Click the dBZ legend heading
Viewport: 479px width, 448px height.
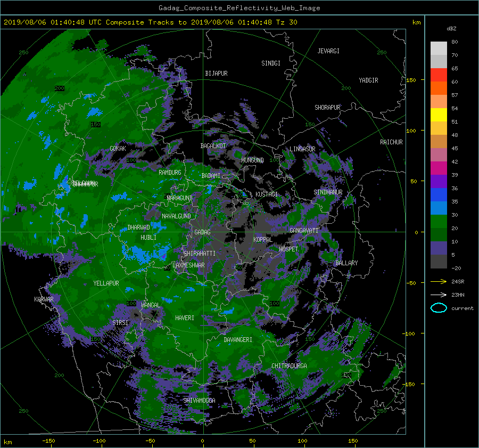(451, 29)
